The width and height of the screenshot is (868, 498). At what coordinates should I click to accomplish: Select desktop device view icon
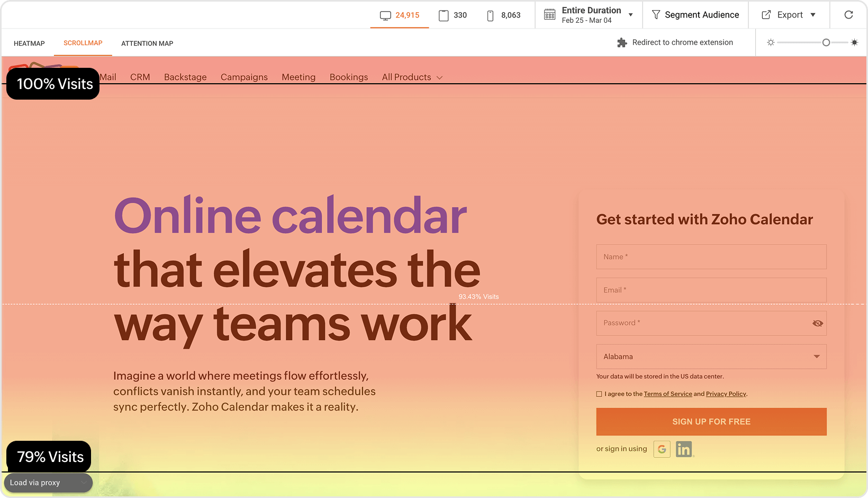(x=385, y=15)
